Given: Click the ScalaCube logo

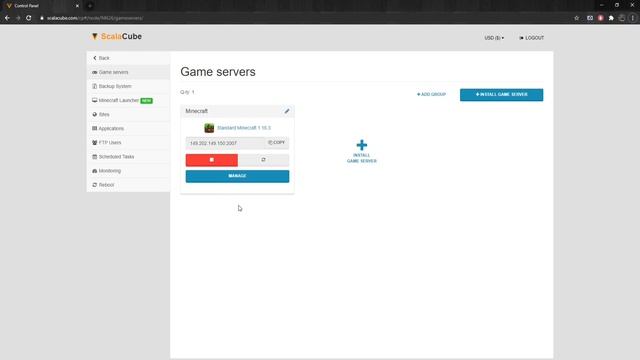Looking at the screenshot, I should (117, 37).
